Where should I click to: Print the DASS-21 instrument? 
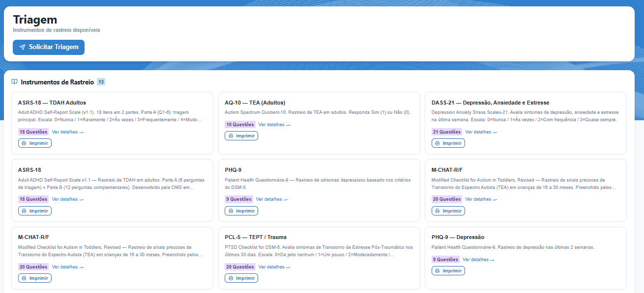[448, 143]
